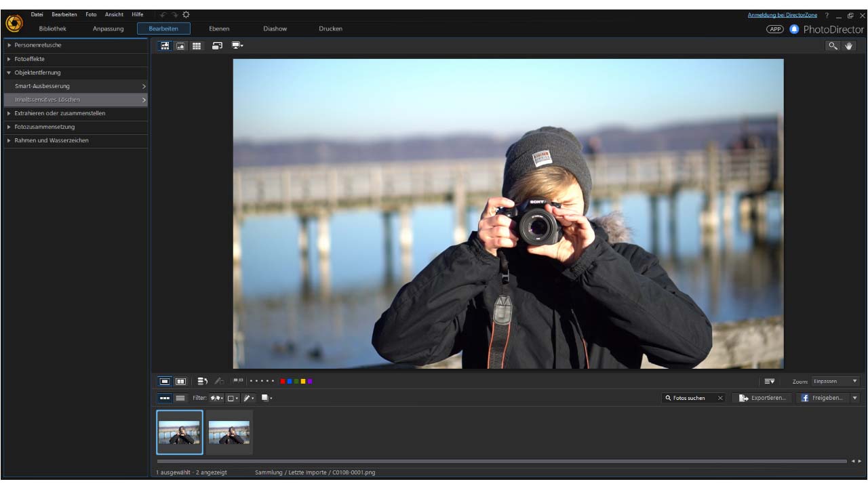Image resolution: width=868 pixels, height=488 pixels.
Task: Click the notification bell icon
Action: [x=794, y=29]
